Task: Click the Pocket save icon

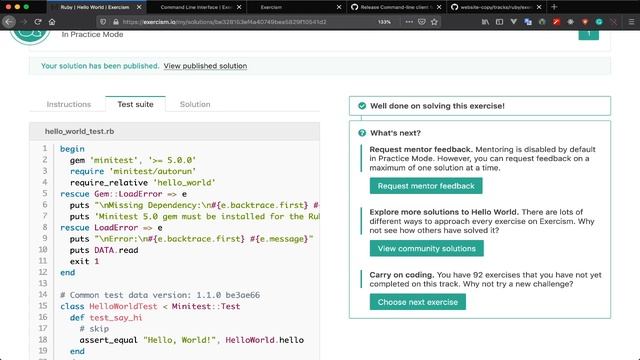Action: point(422,22)
